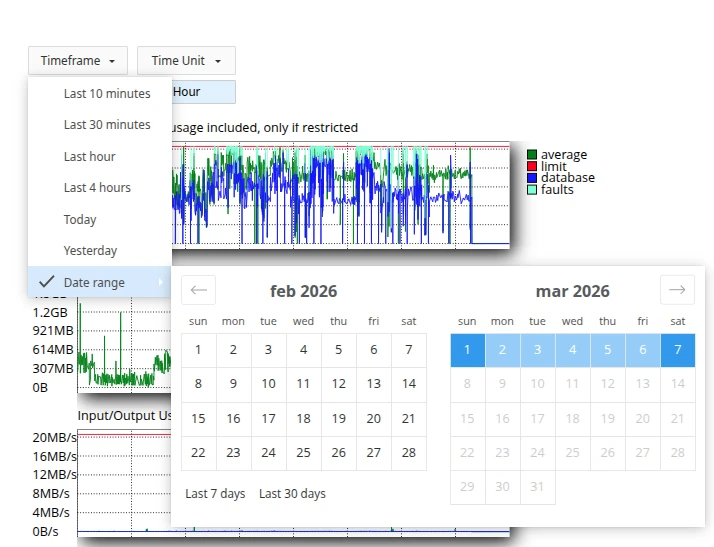Screen dimensions: 714x547
Task: Choose Last 30 minutes option
Action: 107,125
